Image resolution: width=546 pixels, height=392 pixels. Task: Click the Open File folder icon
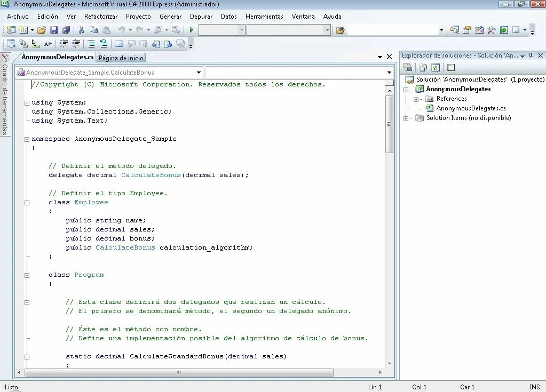point(42,30)
